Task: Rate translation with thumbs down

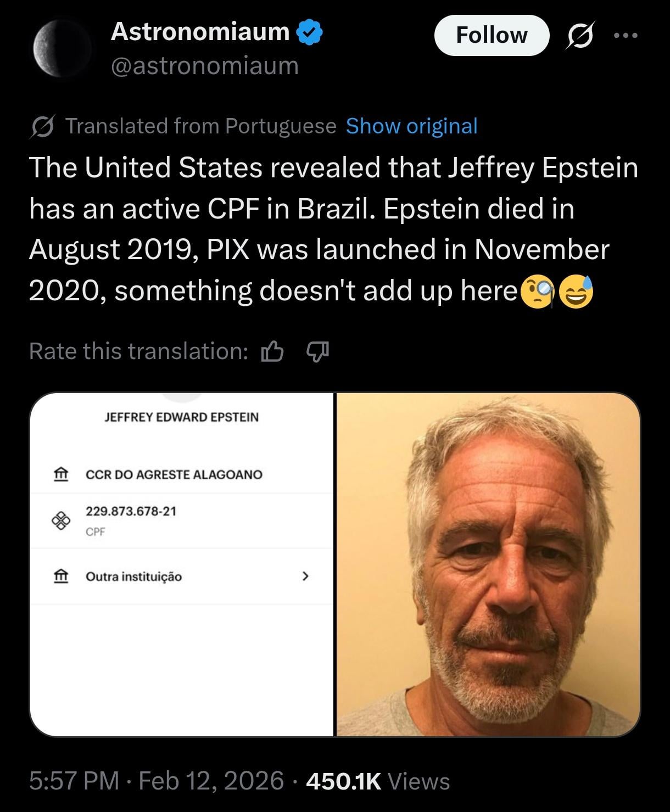Action: pyautogui.click(x=317, y=351)
